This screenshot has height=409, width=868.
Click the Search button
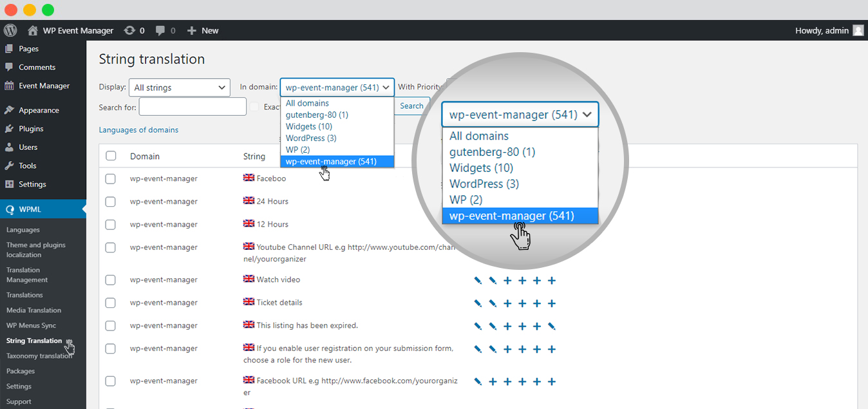click(411, 106)
